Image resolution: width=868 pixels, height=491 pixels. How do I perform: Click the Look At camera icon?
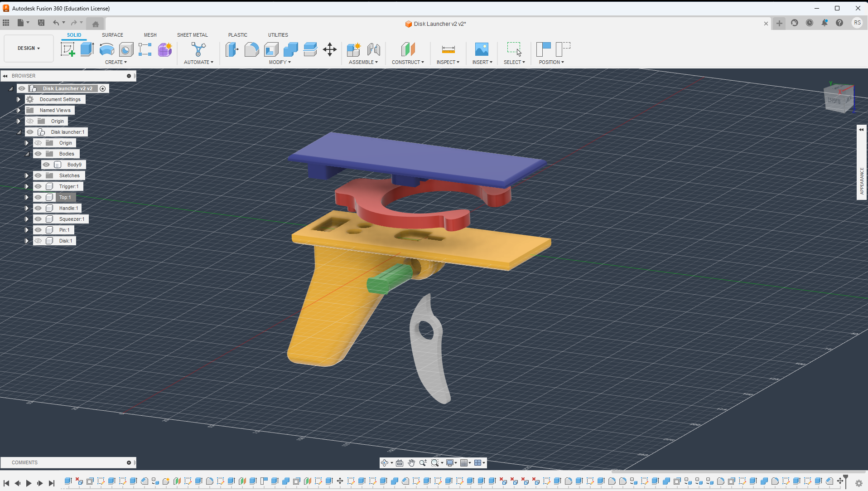(x=400, y=463)
